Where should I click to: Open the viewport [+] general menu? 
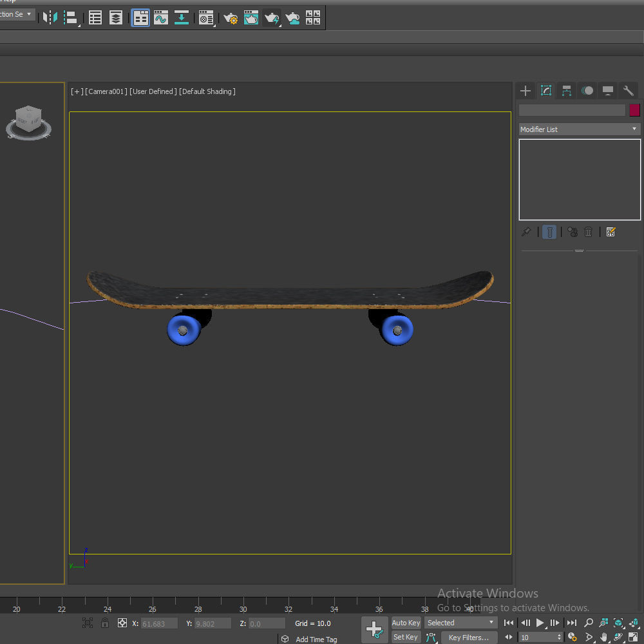point(77,91)
